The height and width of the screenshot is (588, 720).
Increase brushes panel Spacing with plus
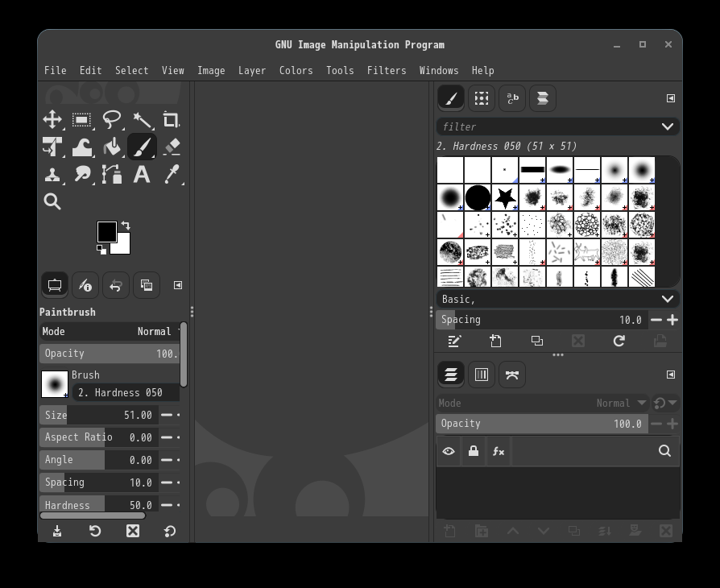pyautogui.click(x=672, y=321)
